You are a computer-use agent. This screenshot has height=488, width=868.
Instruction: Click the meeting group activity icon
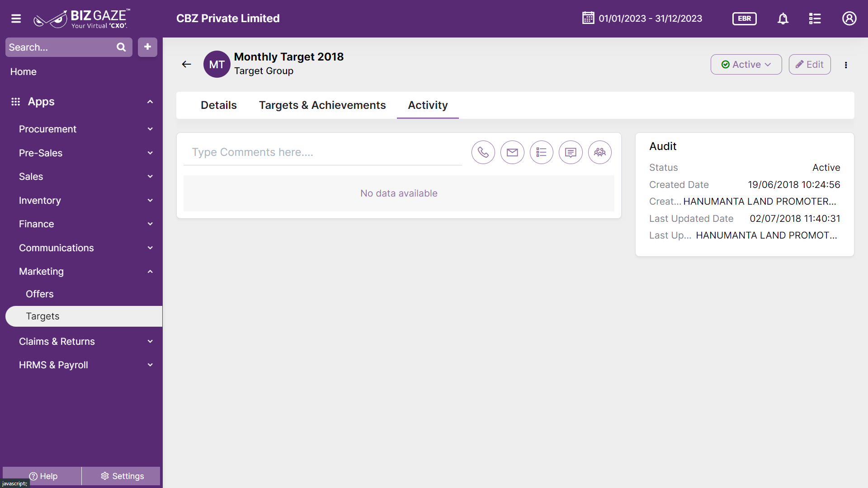[x=600, y=152]
